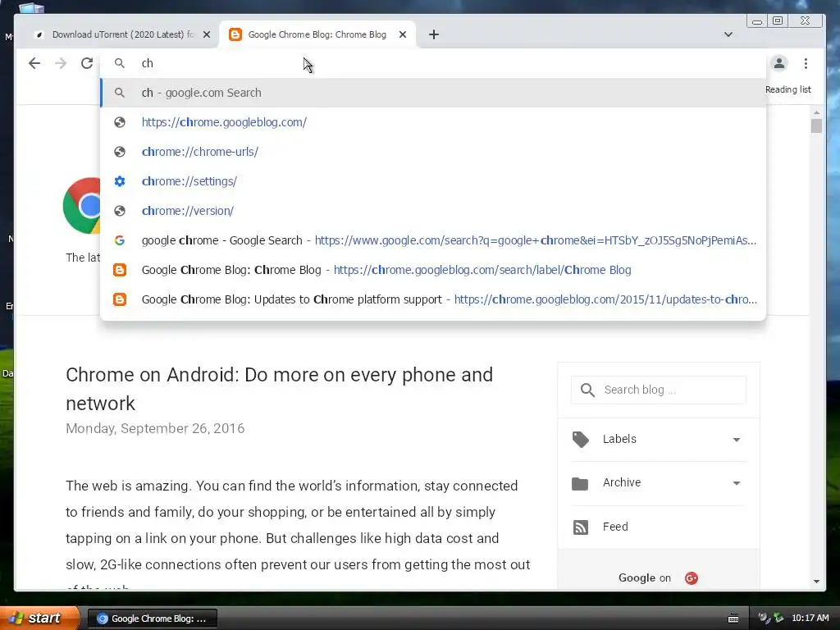This screenshot has height=630, width=840.
Task: Click the Feed RSS icon
Action: click(580, 527)
